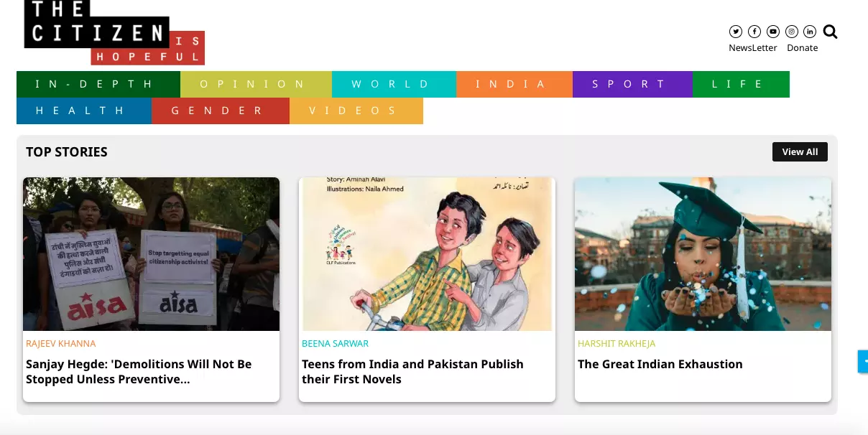868x435 pixels.
Task: Click the Facebook icon in header
Action: [x=754, y=32]
